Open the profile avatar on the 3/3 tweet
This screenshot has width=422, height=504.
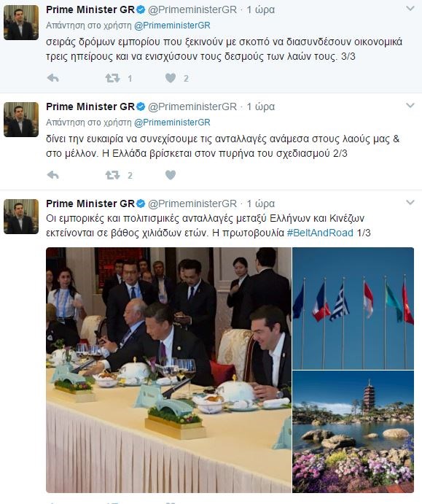21,23
